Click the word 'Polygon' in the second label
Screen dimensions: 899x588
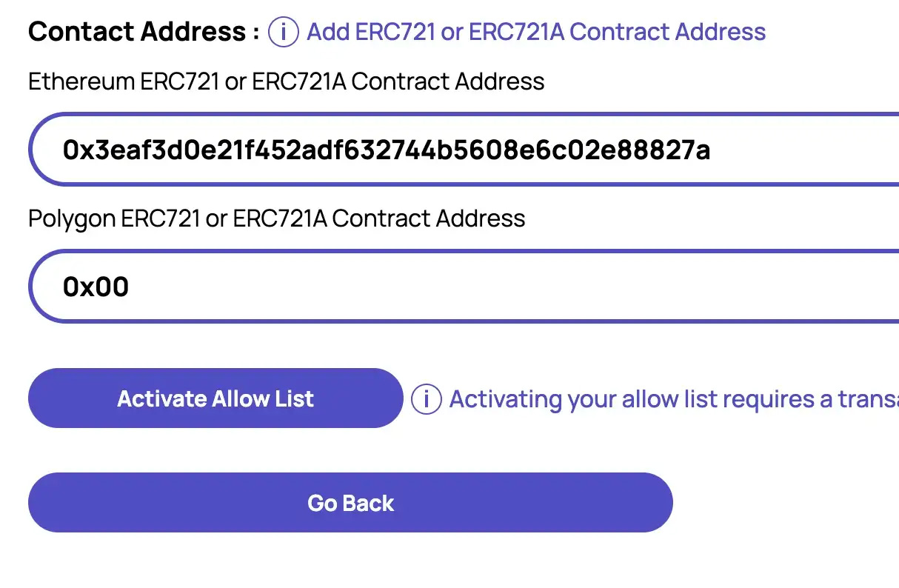72,218
